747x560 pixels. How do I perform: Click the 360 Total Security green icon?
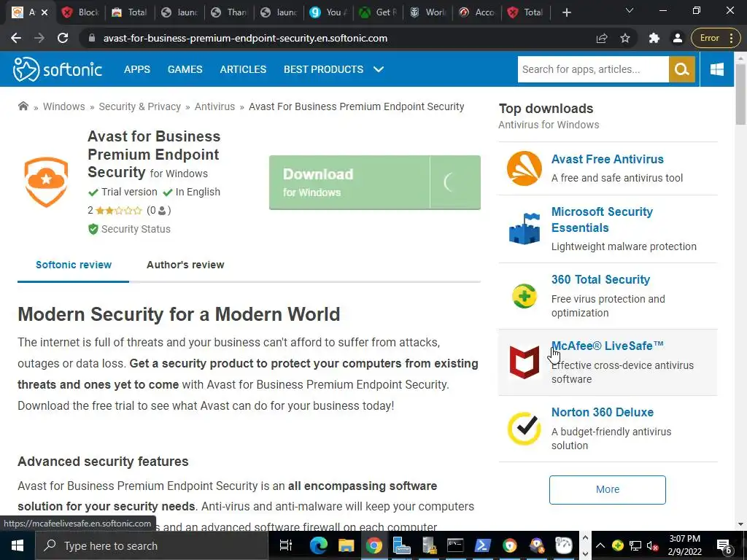click(524, 296)
